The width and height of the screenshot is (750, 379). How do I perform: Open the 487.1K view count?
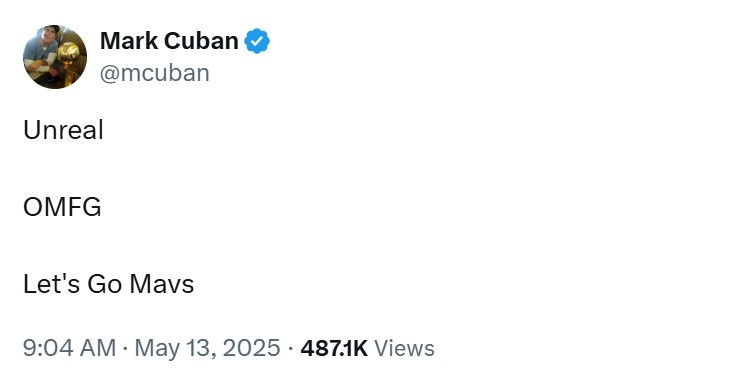pos(334,348)
